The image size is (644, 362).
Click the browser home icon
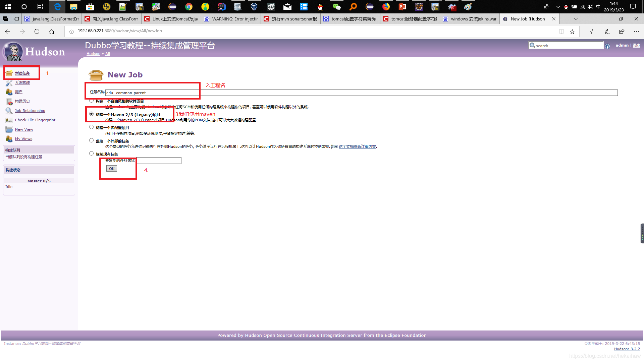pyautogui.click(x=52, y=32)
